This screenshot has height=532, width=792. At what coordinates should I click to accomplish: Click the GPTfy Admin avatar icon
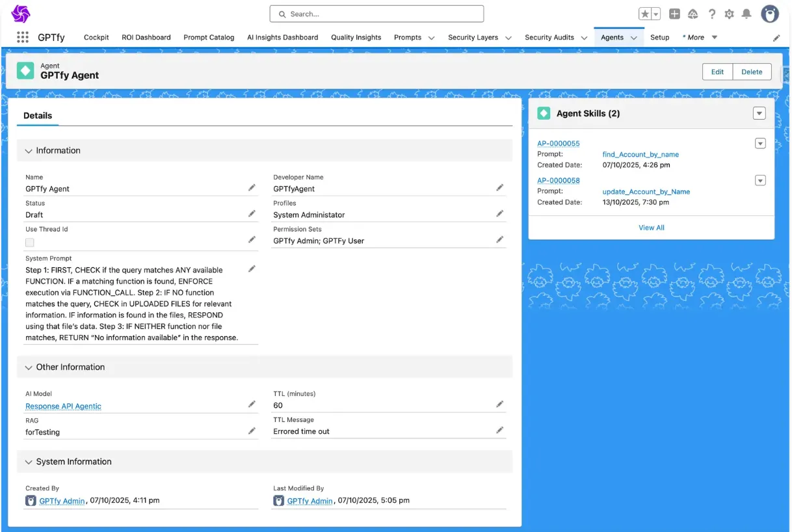[770, 13]
